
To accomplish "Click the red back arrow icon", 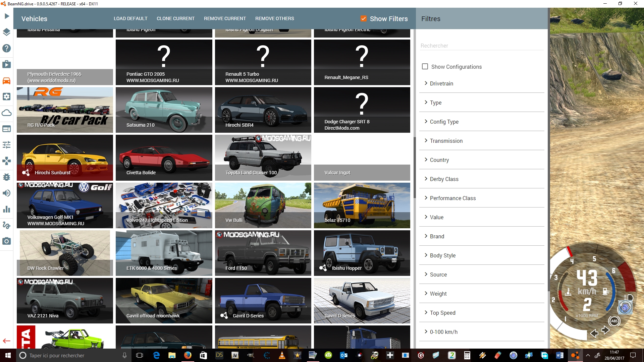I will pyautogui.click(x=7, y=341).
